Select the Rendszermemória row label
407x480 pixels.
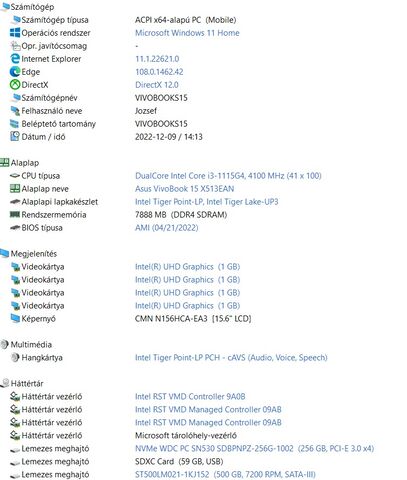click(54, 215)
